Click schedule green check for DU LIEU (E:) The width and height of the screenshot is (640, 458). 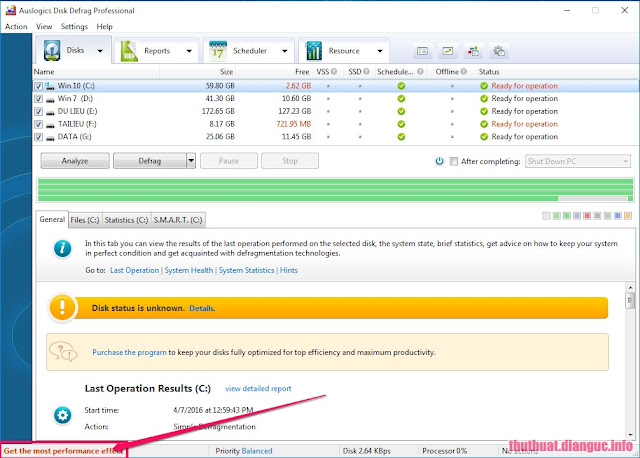click(401, 111)
